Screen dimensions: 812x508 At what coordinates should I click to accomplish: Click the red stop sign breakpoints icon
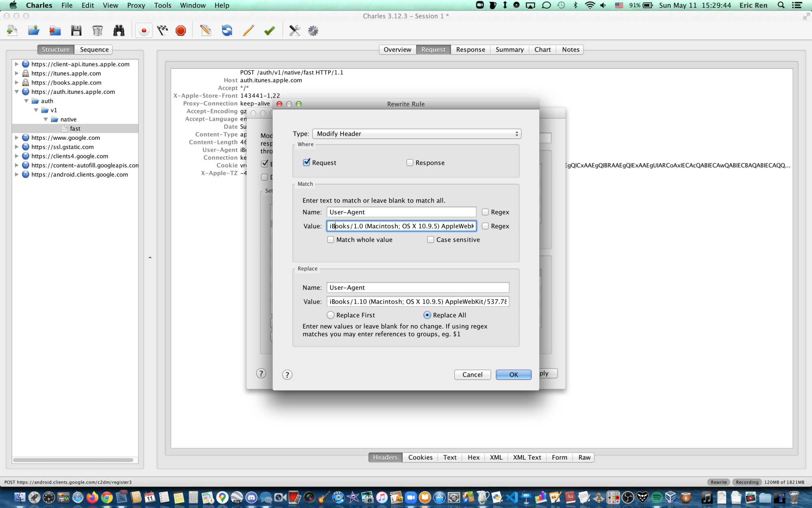(181, 30)
